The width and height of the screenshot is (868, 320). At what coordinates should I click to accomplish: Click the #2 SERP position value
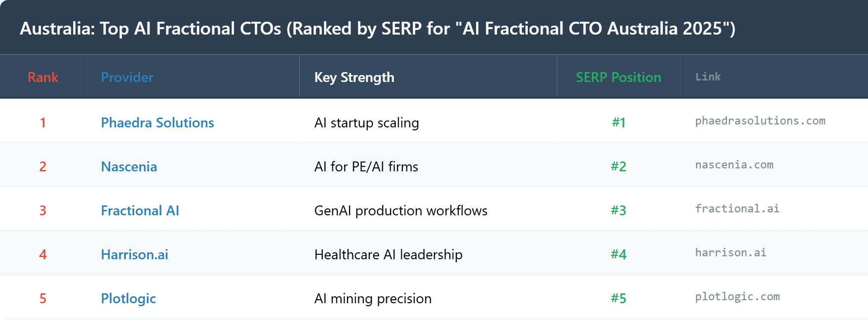pyautogui.click(x=618, y=166)
